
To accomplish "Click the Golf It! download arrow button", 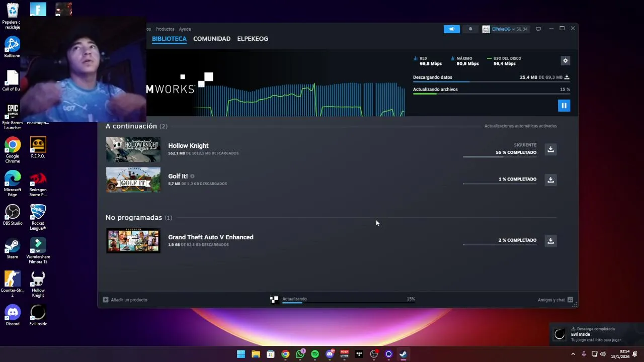I will pos(550,179).
